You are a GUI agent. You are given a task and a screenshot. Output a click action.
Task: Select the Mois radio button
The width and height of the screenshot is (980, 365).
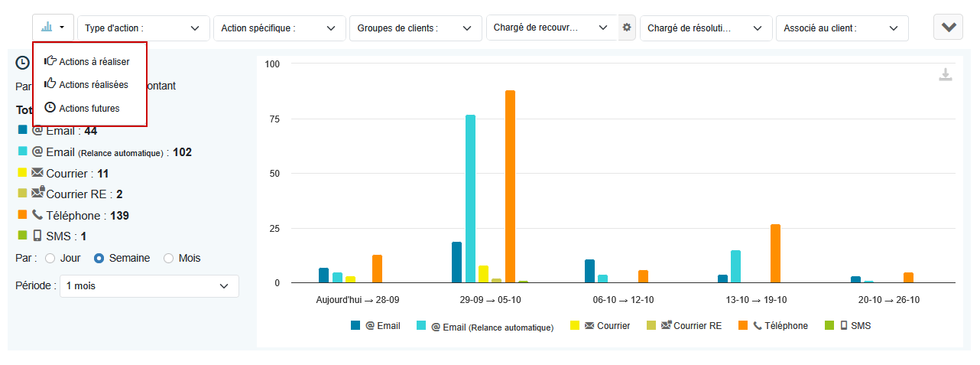pos(168,259)
